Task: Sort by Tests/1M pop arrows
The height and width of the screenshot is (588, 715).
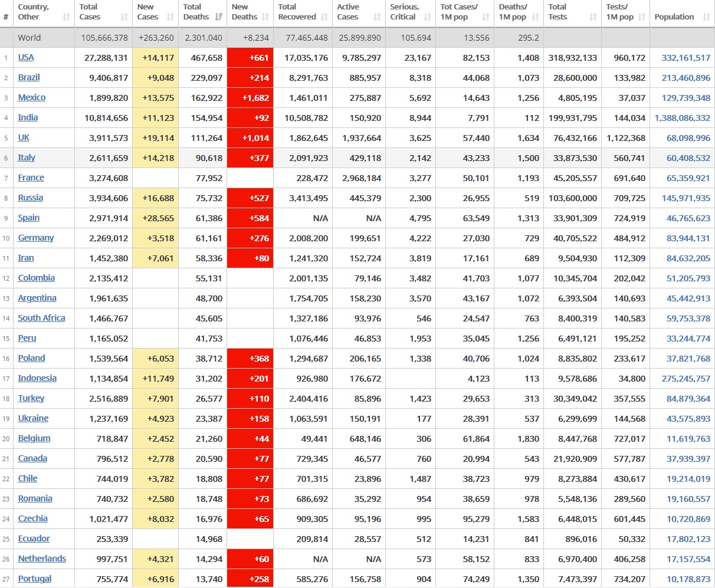Action: (642, 17)
